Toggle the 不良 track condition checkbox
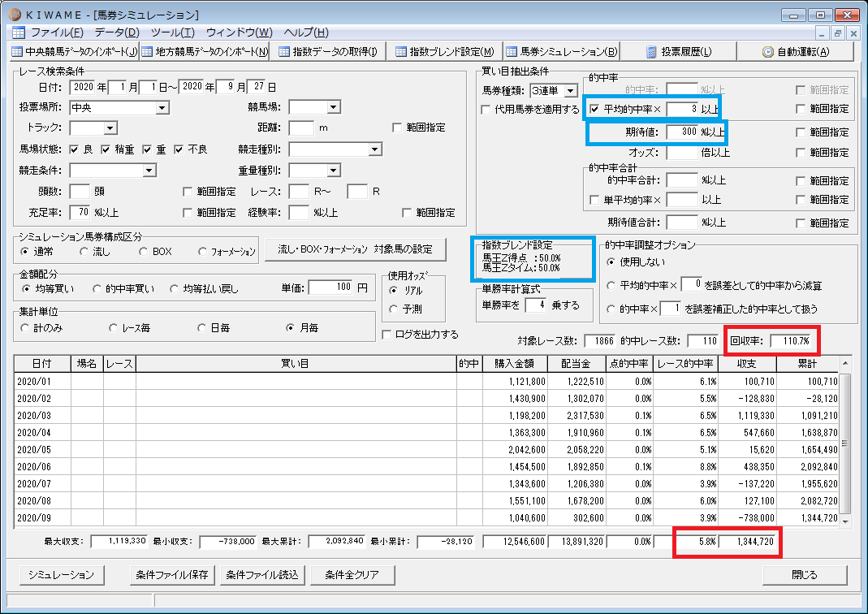 pos(179,149)
